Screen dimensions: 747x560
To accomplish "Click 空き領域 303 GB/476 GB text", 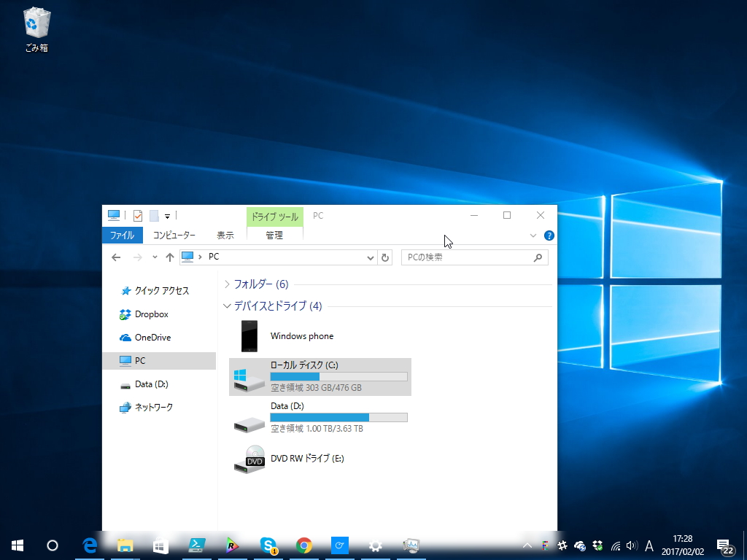I will point(317,388).
